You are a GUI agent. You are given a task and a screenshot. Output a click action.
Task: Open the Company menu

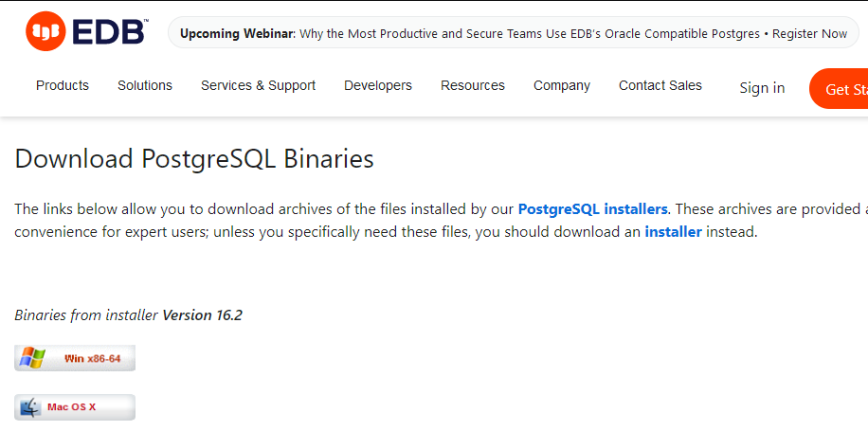pos(562,86)
